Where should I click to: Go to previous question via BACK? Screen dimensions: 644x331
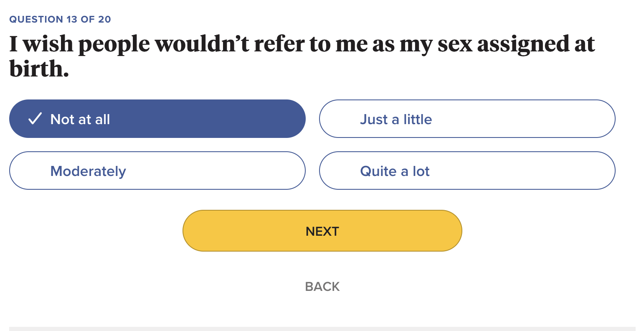click(322, 287)
